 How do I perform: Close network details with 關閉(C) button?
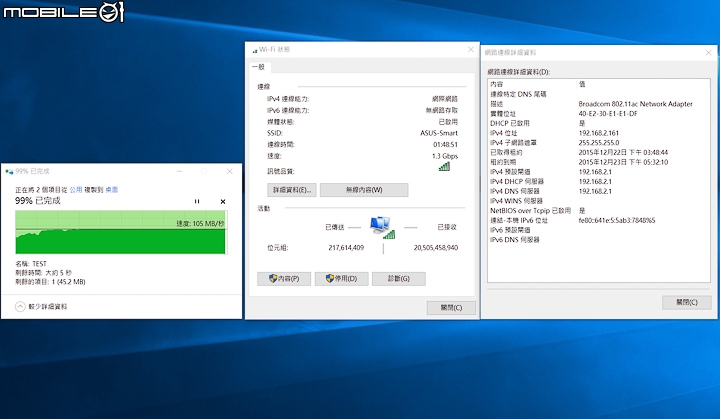(x=686, y=302)
